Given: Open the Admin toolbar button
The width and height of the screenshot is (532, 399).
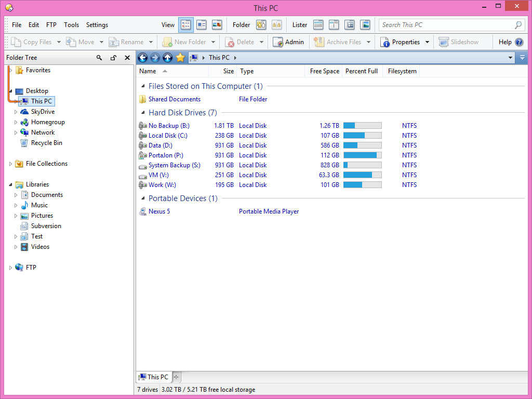Looking at the screenshot, I should click(288, 42).
